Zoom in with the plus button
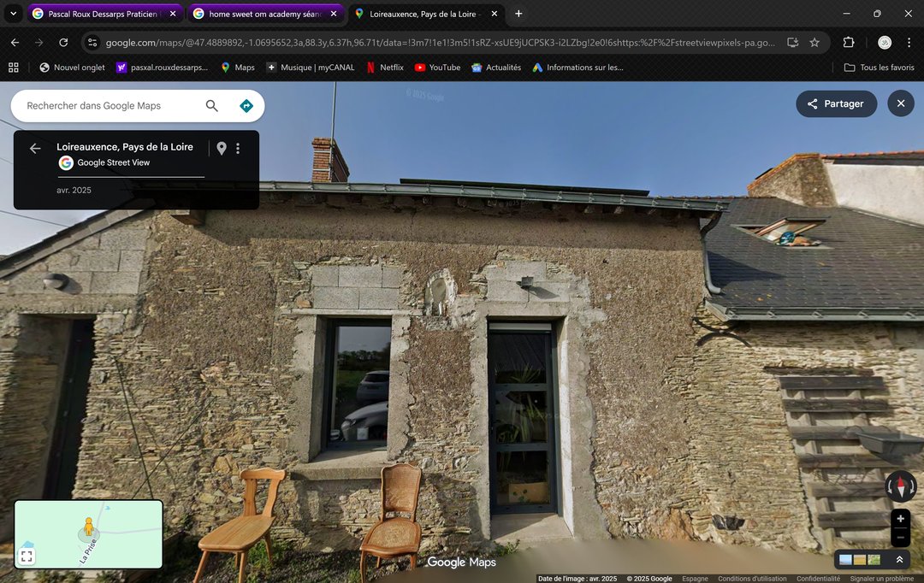Image resolution: width=924 pixels, height=583 pixels. [x=900, y=519]
